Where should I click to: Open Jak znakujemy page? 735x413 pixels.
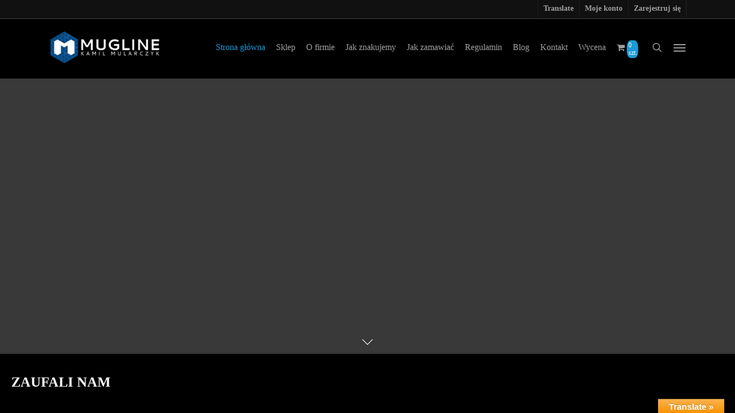[x=370, y=47]
